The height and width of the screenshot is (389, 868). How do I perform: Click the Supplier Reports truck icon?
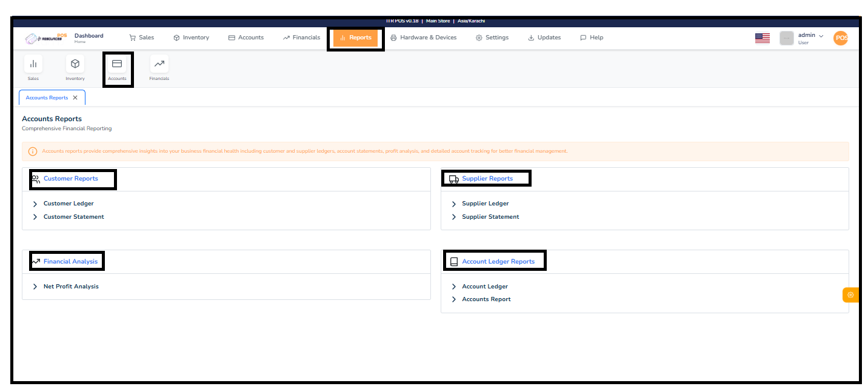point(452,178)
